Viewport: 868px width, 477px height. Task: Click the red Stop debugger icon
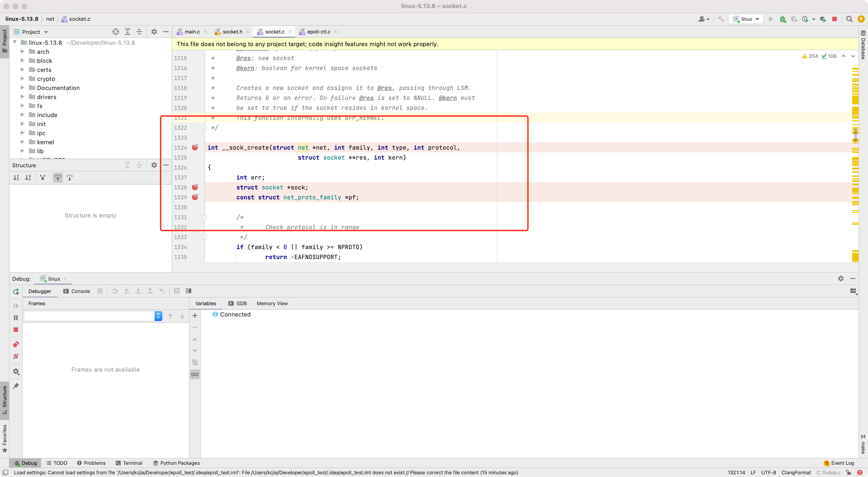[16, 330]
